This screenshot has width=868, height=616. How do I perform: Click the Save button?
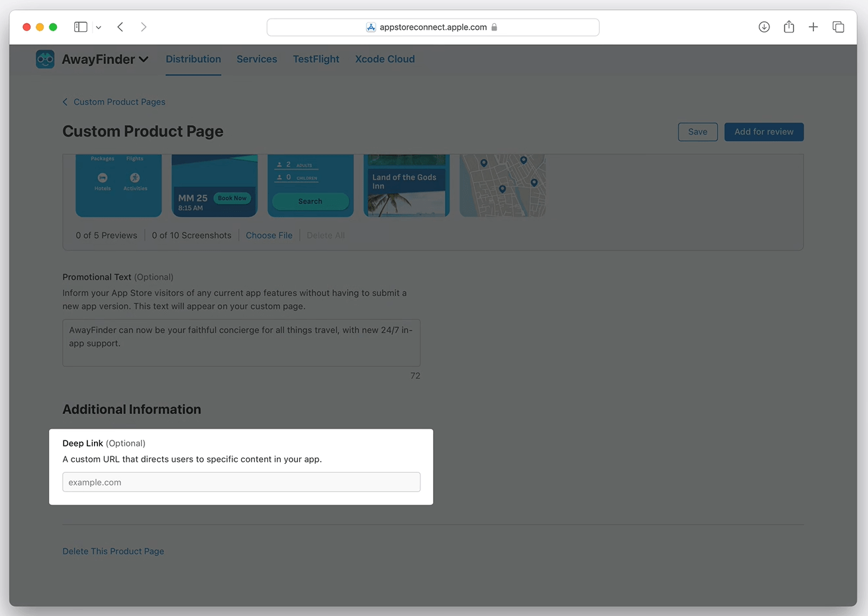point(698,132)
